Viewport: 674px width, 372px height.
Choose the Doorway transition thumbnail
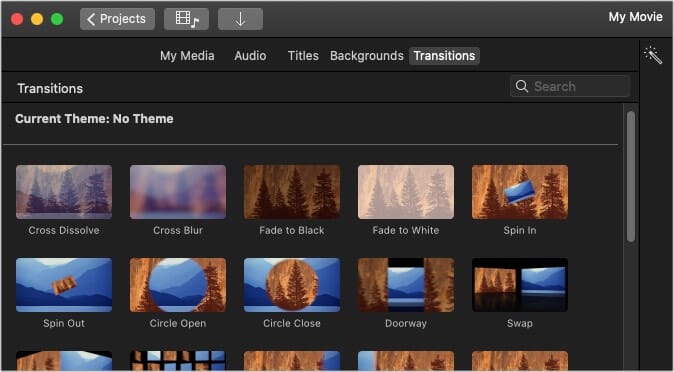(x=406, y=285)
